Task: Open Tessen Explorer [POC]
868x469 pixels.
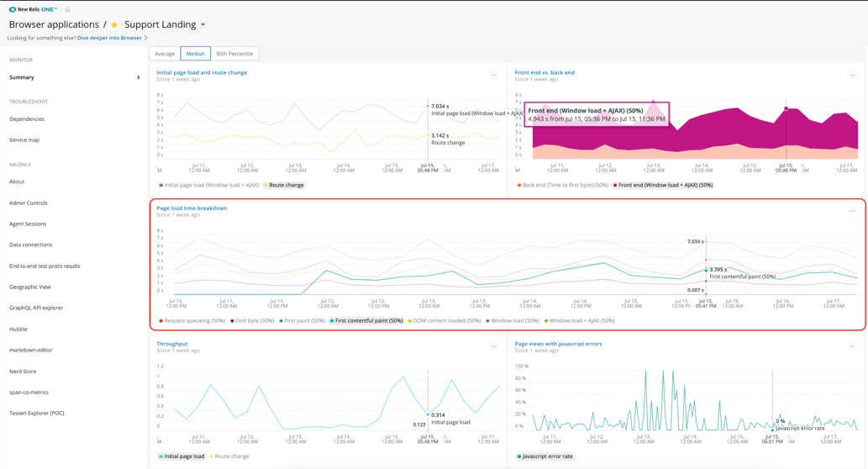Action: (x=36, y=413)
